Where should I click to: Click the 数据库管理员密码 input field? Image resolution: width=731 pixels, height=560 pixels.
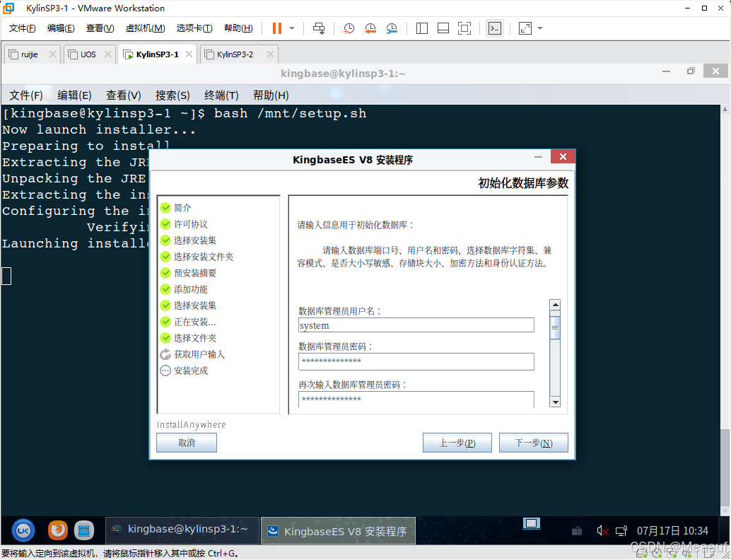pos(416,361)
